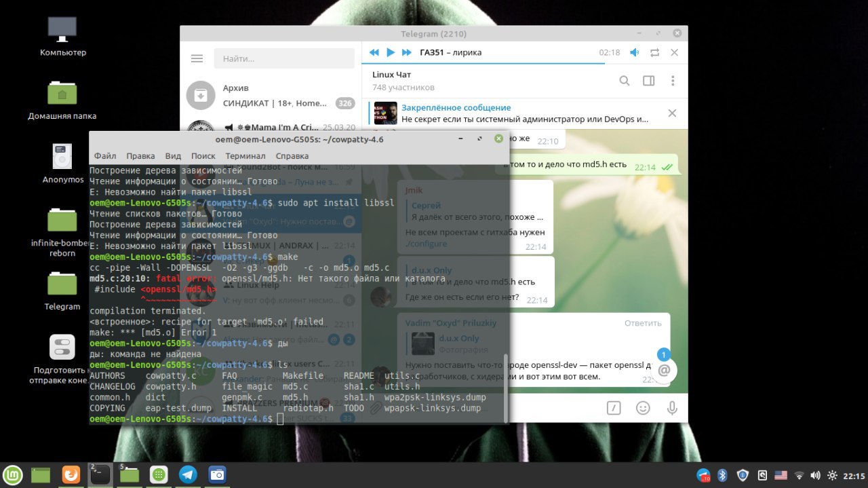
Task: Open Telegram hamburger main menu
Action: (x=197, y=59)
